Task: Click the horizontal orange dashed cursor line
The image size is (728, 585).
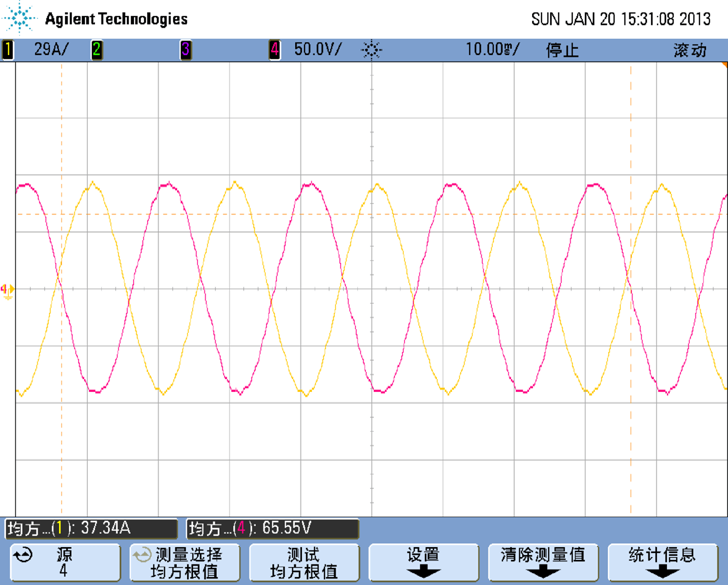Action: [x=371, y=214]
